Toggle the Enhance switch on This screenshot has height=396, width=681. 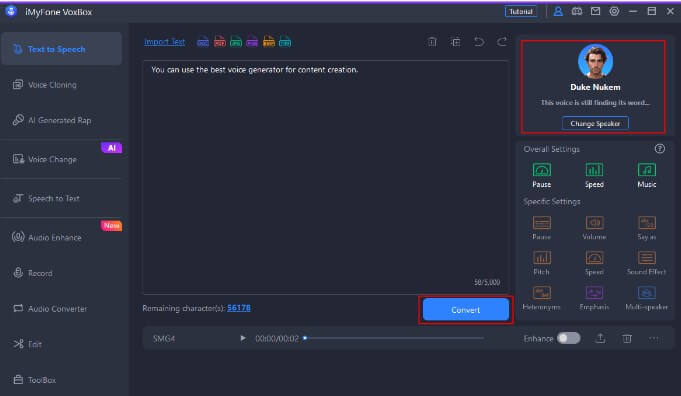(x=569, y=338)
